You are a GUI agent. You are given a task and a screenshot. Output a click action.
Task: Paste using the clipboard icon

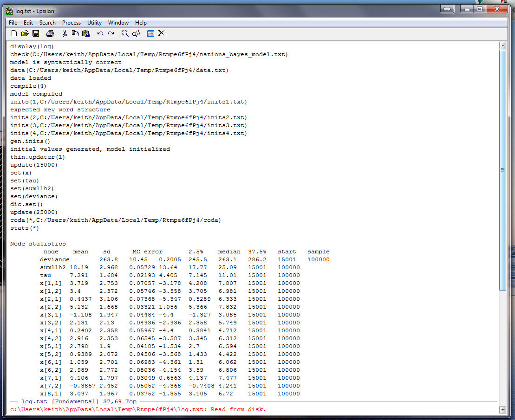86,33
